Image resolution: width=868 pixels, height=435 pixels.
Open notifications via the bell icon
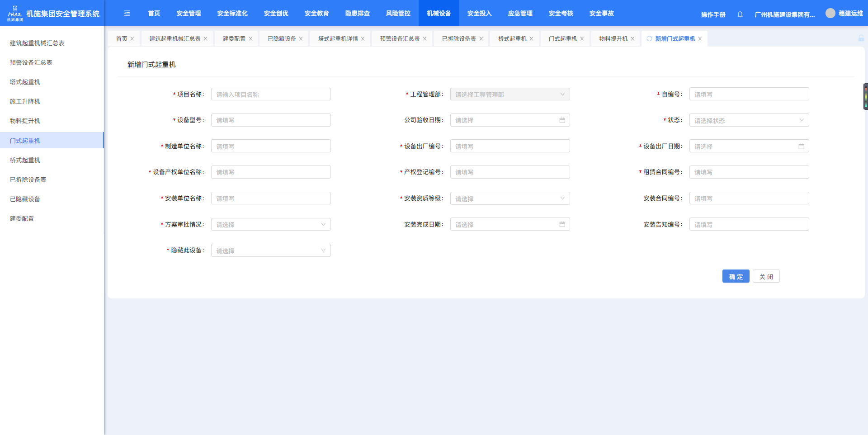pos(740,14)
